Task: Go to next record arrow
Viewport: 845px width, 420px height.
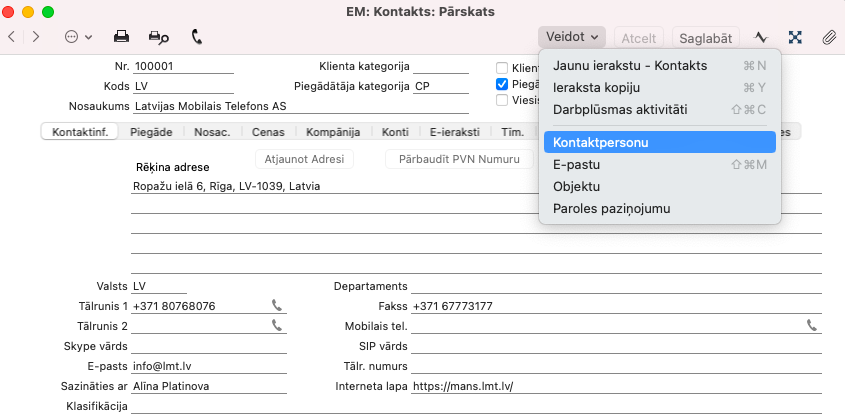Action: (x=36, y=37)
